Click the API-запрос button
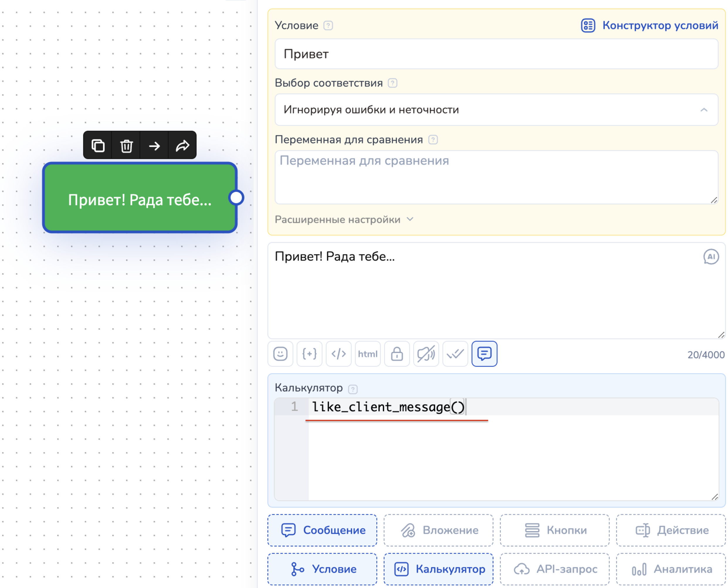This screenshot has width=728, height=588. [555, 569]
